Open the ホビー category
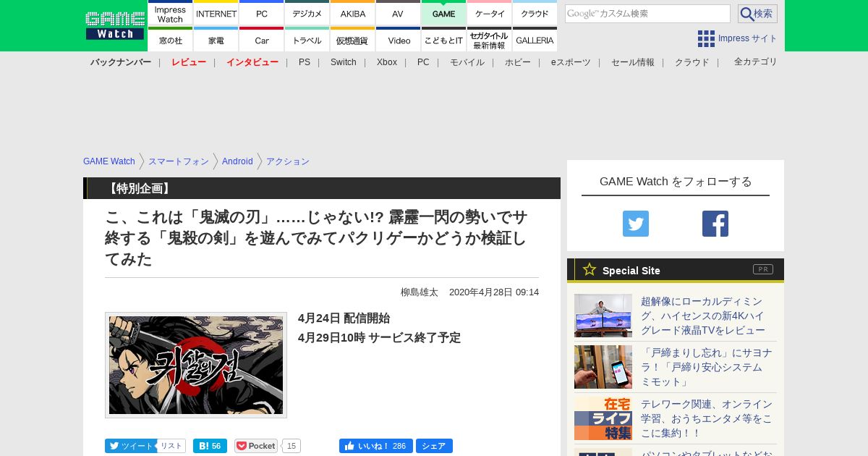This screenshot has height=456, width=868. click(x=518, y=62)
